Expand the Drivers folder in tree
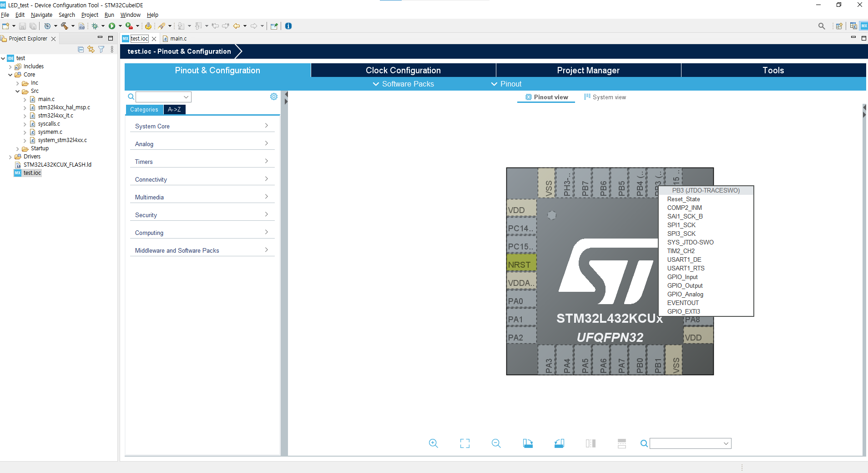868x473 pixels. (10, 157)
